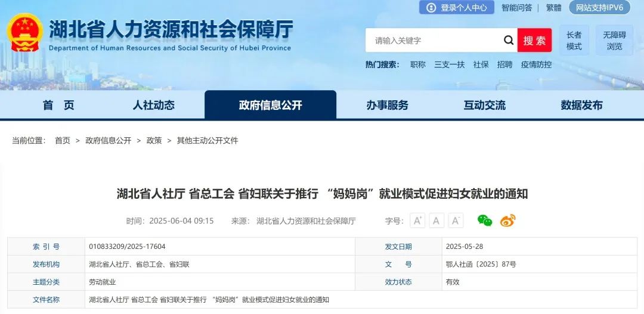Click the search magnifier icon

(x=509, y=40)
